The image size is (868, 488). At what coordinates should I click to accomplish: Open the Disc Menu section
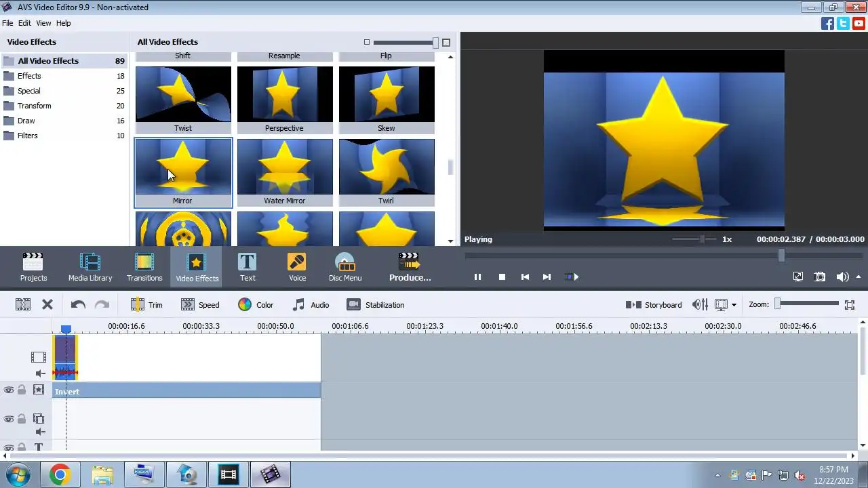345,267
